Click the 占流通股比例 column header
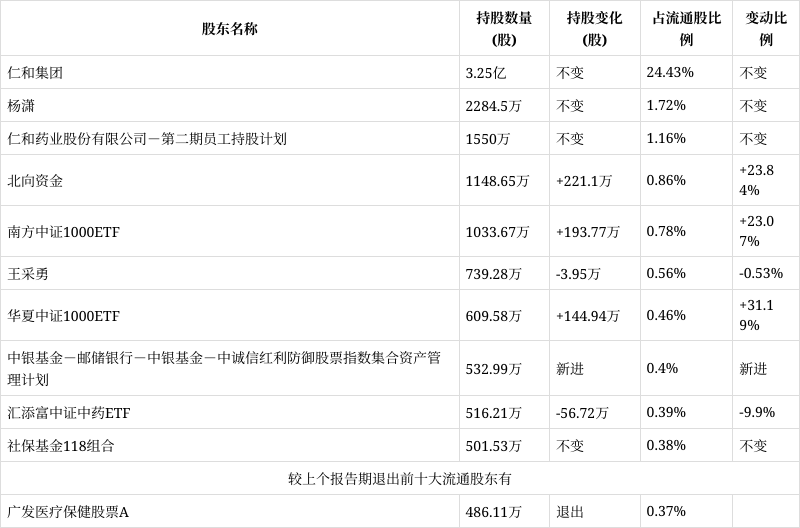This screenshot has width=800, height=528. pos(686,29)
